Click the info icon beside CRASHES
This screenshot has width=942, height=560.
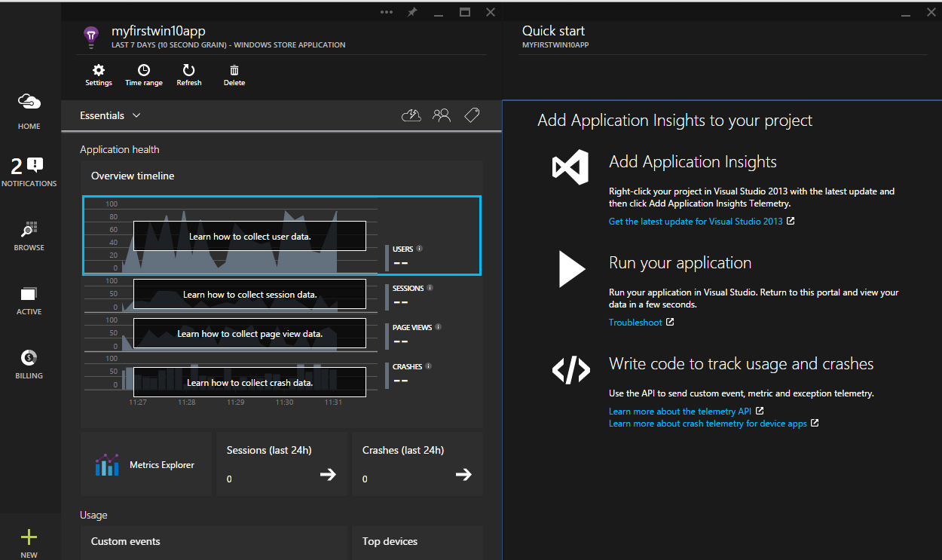[x=429, y=366]
